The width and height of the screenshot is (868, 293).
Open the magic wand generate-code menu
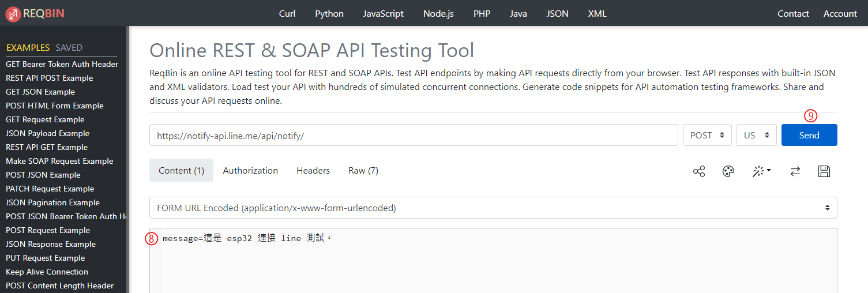[762, 171]
